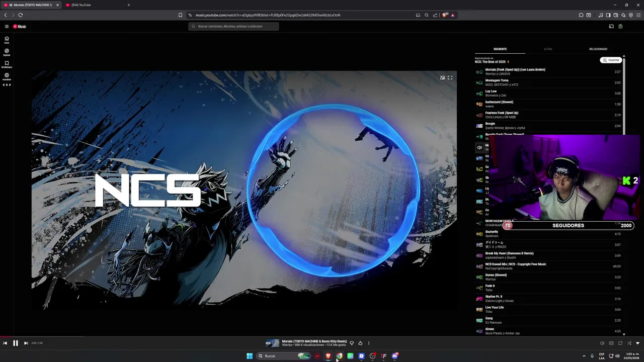The image size is (644, 362).
Task: Go to the previous track
Action: (5, 343)
